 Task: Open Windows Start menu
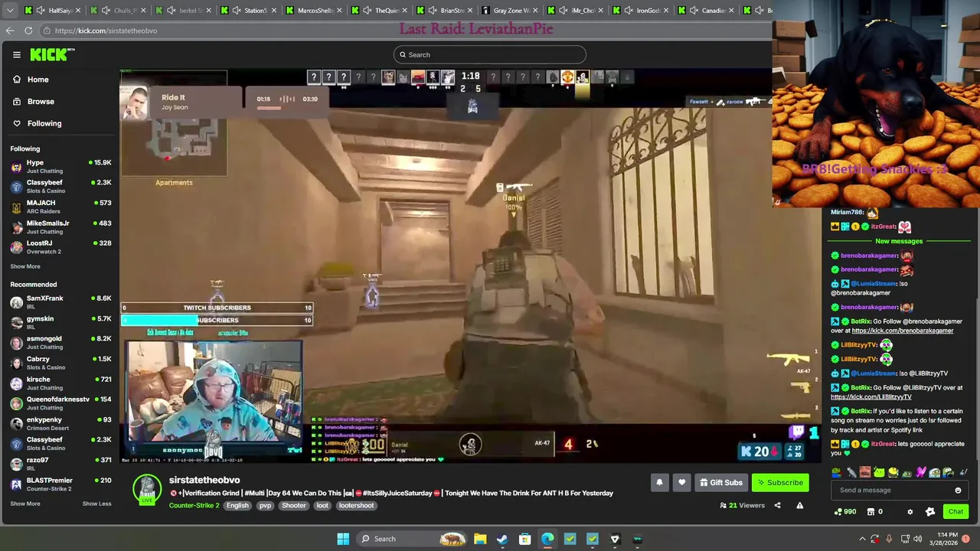tap(343, 539)
